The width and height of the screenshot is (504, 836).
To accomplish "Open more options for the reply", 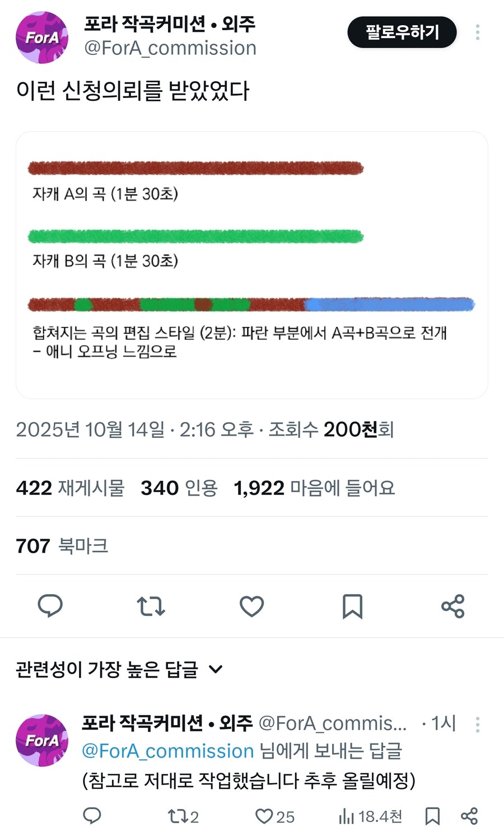I will [477, 725].
